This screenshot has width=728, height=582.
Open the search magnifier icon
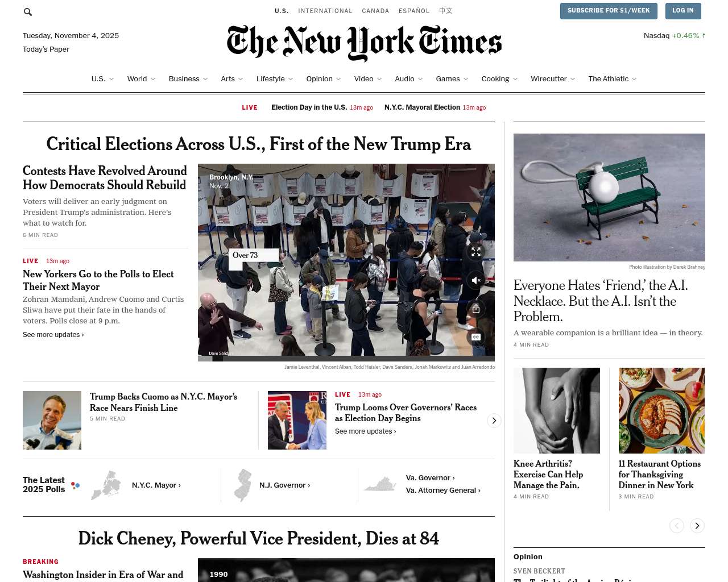[28, 12]
